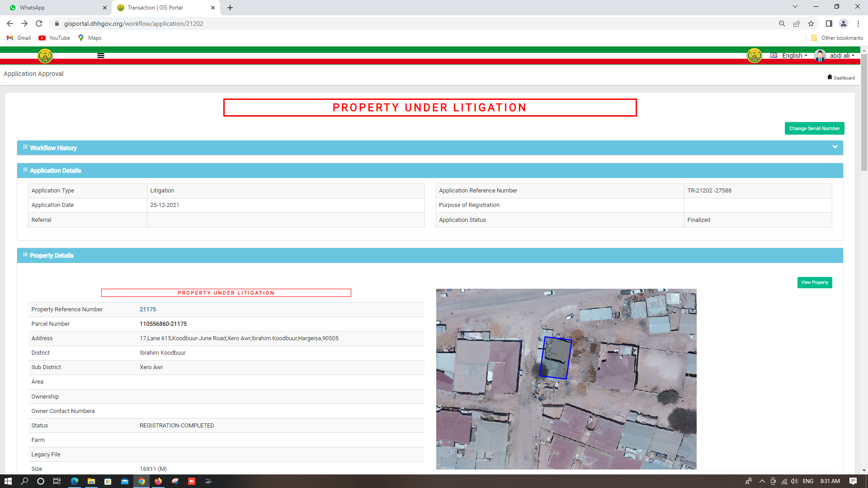The image size is (868, 488).
Task: Reload the GIS Portal page
Action: [39, 23]
